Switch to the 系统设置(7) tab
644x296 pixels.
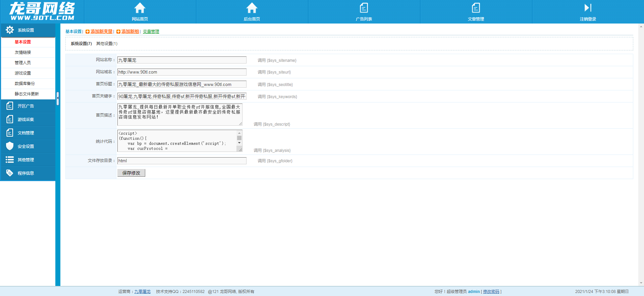tap(81, 44)
